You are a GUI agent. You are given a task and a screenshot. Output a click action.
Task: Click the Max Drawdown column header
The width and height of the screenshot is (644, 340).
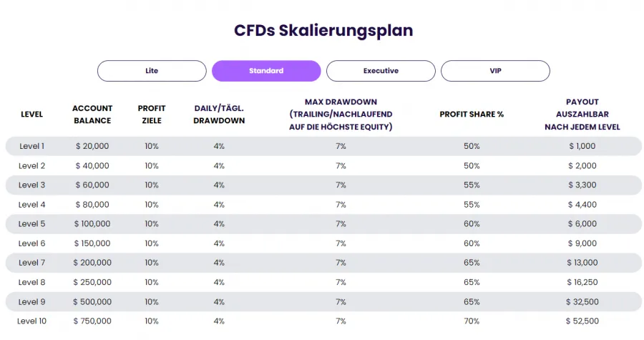pyautogui.click(x=341, y=115)
